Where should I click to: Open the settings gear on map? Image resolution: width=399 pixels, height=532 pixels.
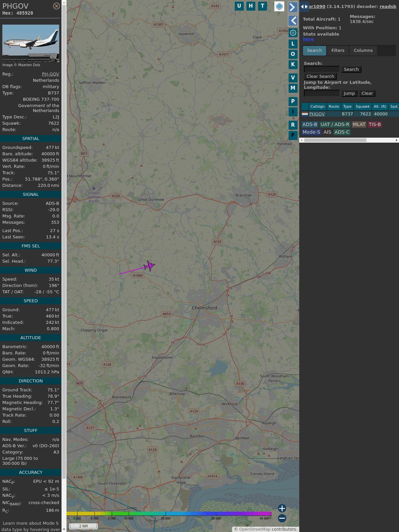pos(293,33)
